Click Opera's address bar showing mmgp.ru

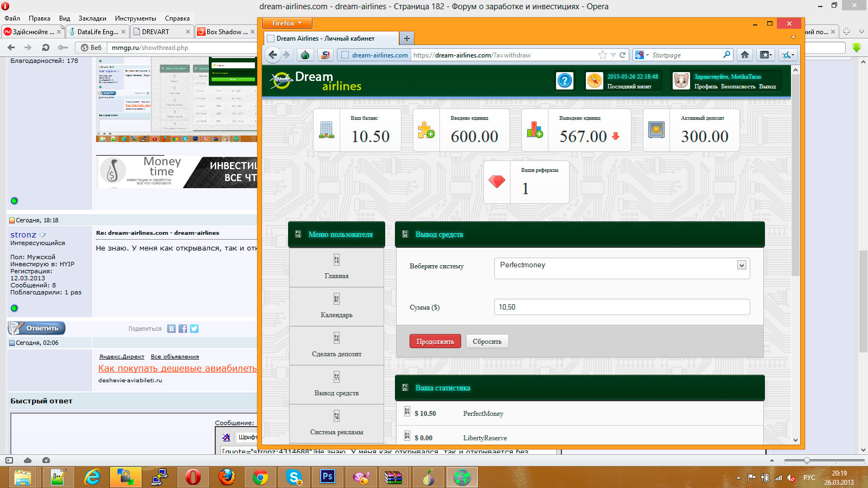coord(183,48)
